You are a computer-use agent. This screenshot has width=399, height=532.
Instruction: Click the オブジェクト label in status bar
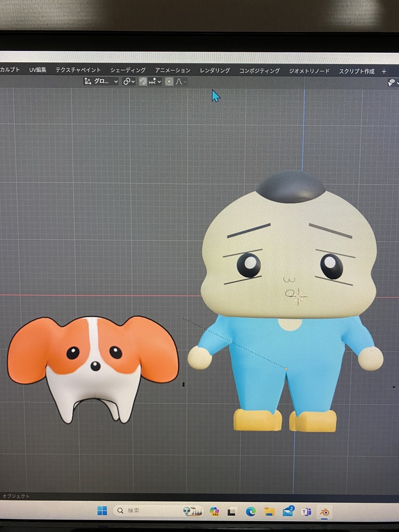pos(16,496)
